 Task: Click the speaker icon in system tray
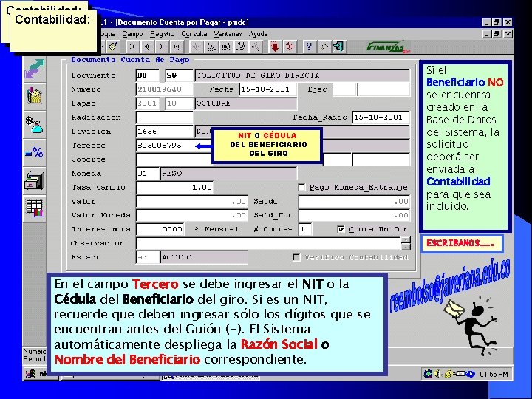(x=437, y=374)
